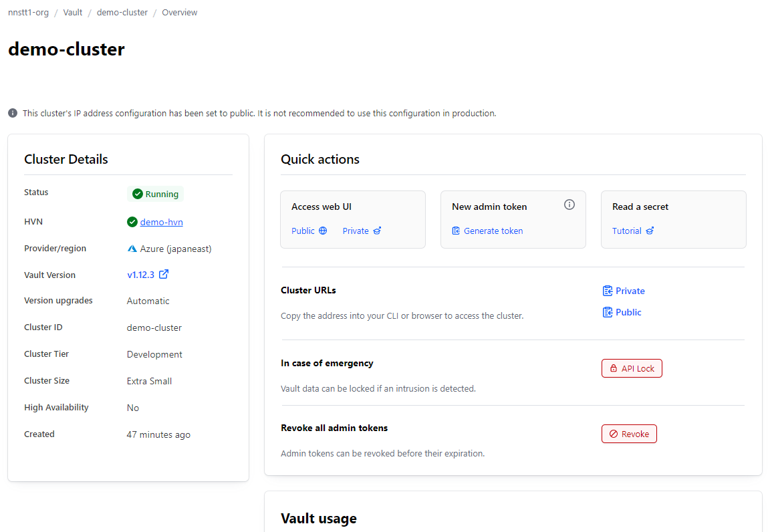Go to nnstt1-org in breadcrumb
The image size is (770, 532).
[29, 12]
